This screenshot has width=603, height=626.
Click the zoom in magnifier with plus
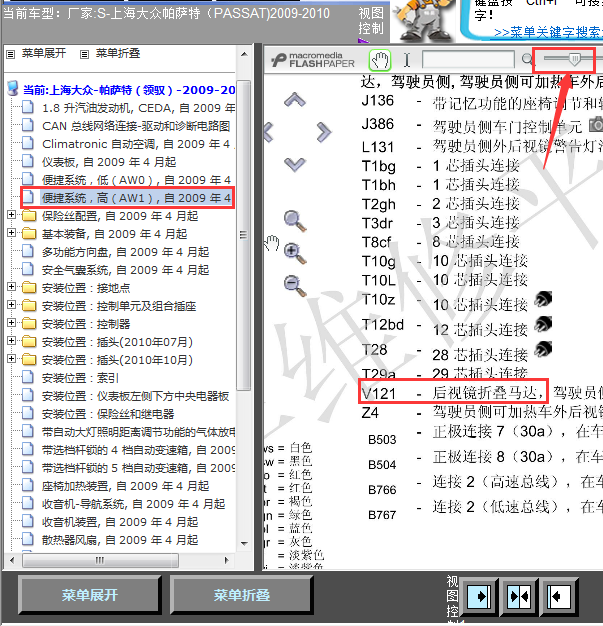click(295, 254)
